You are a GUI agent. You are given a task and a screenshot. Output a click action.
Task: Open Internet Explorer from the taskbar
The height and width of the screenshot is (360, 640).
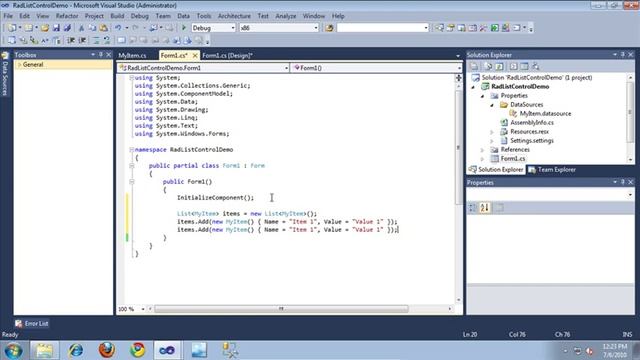coord(76,350)
